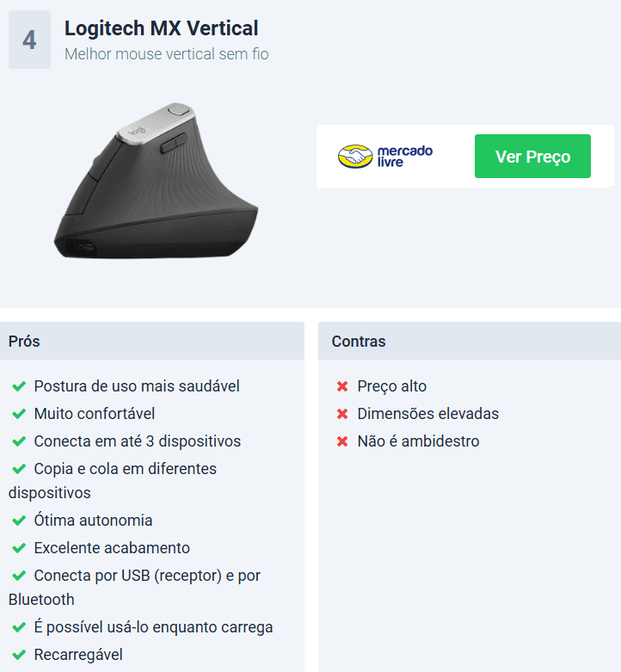The width and height of the screenshot is (621, 672).
Task: Click red X beside Preço alto
Action: (x=342, y=386)
